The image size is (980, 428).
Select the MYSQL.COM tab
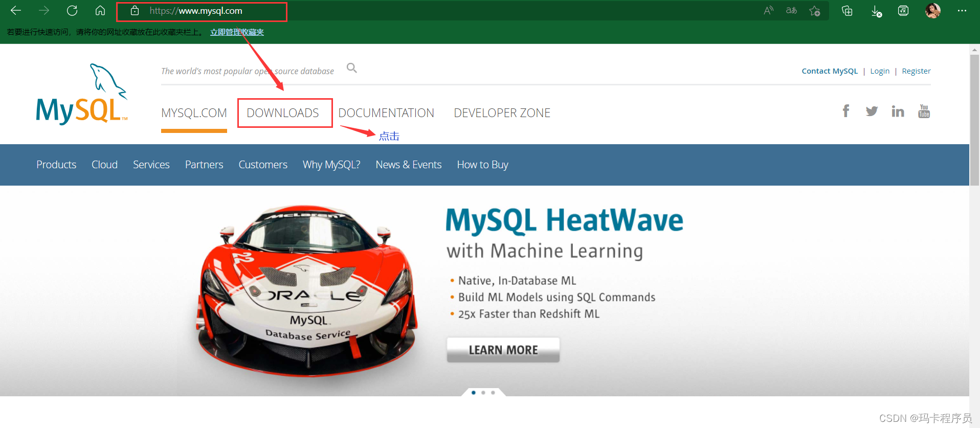(x=194, y=113)
